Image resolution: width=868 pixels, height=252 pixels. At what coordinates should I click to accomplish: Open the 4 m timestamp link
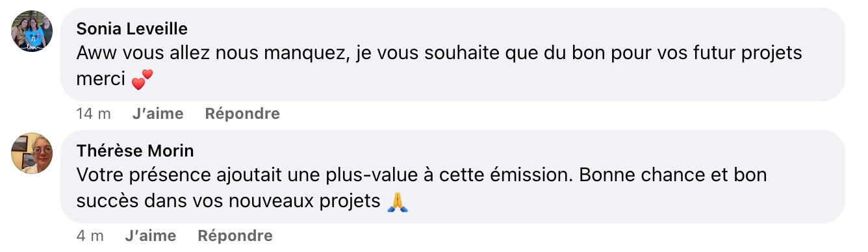[90, 236]
